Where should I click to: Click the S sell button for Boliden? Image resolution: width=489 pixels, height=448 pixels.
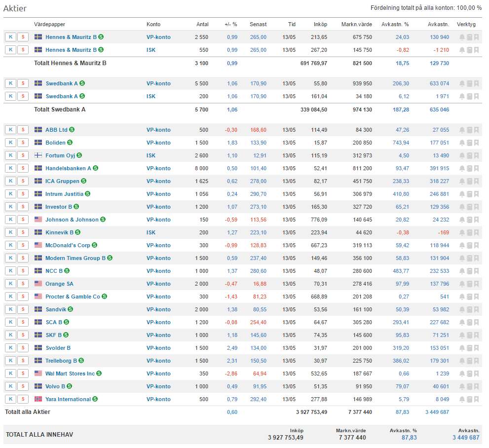click(23, 143)
